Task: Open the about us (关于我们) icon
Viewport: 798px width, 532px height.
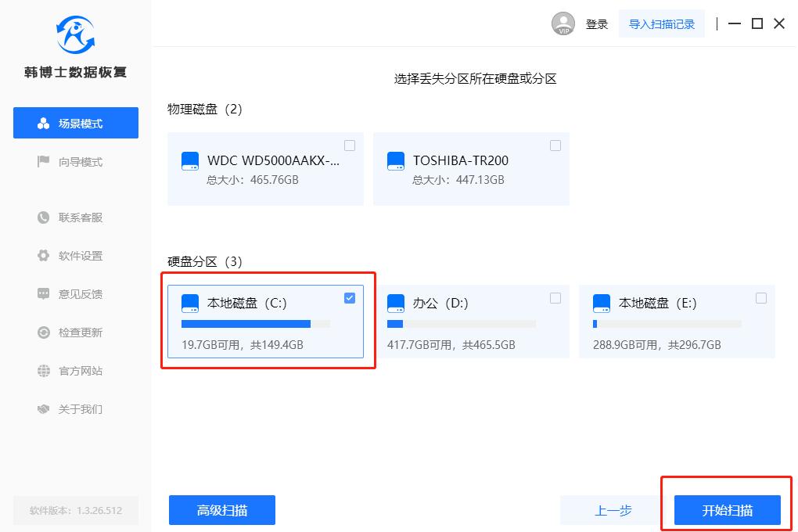Action: (43, 408)
